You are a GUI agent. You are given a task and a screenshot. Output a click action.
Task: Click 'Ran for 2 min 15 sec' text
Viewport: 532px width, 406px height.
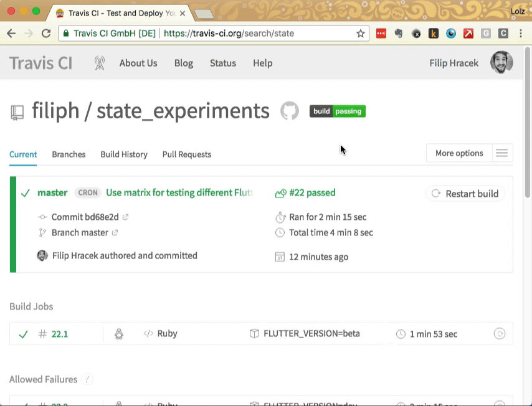pos(328,217)
